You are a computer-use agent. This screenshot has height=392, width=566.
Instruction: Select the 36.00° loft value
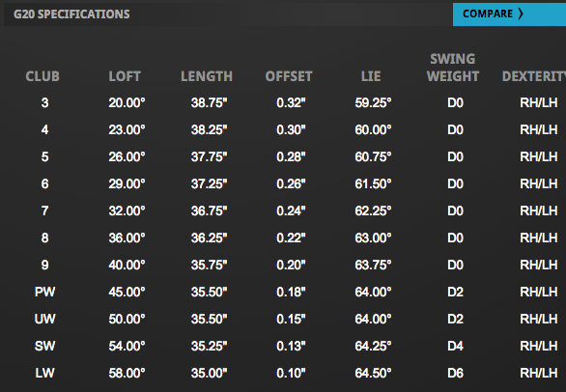(127, 238)
